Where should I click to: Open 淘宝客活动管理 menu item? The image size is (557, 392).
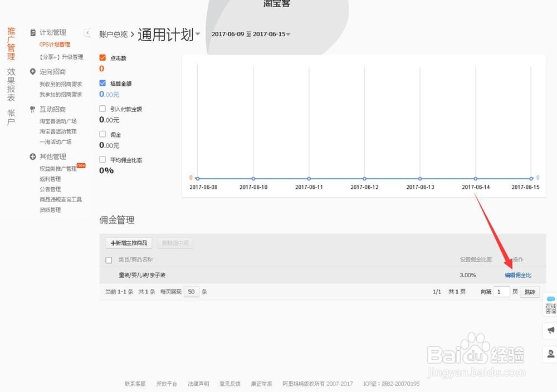coord(58,131)
